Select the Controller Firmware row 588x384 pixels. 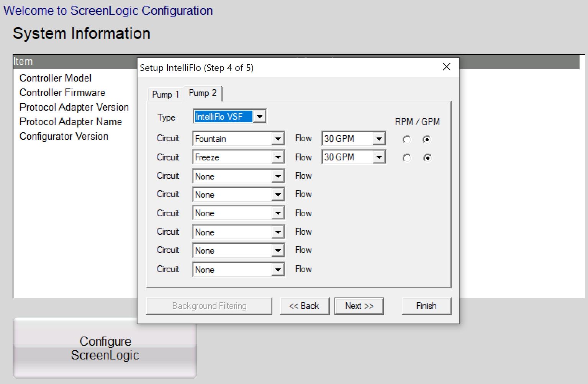[x=62, y=93]
